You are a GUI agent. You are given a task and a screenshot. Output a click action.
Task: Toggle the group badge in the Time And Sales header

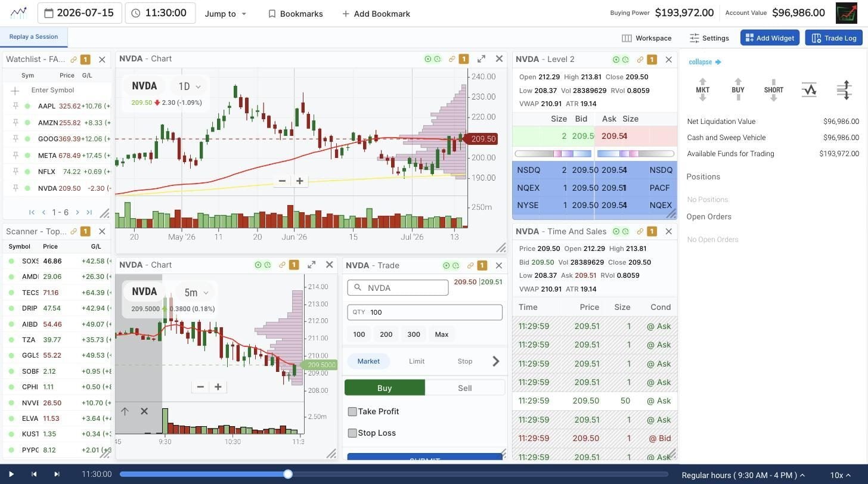click(x=652, y=231)
